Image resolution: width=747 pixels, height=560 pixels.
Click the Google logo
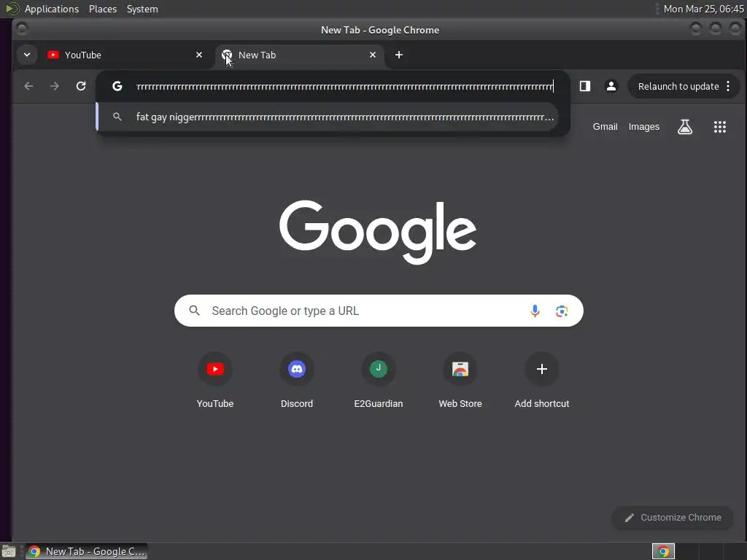click(378, 232)
